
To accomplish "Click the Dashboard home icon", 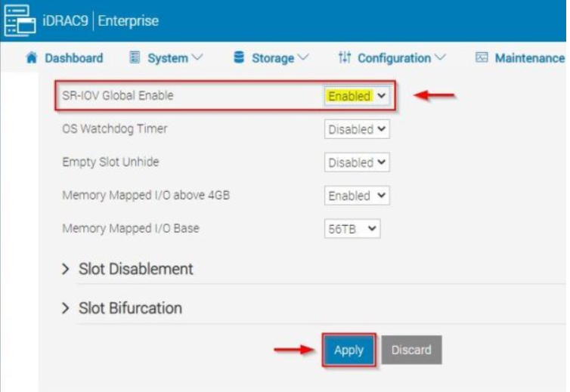I will tap(32, 58).
